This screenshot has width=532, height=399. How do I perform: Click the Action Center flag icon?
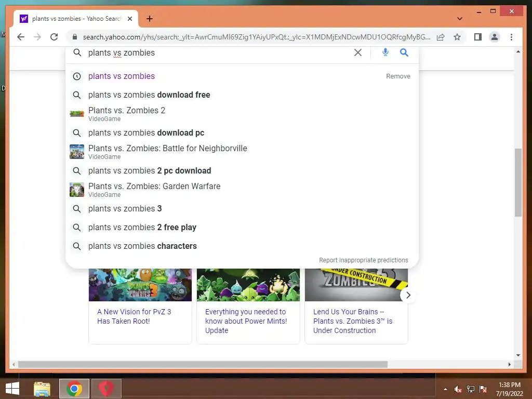483,389
